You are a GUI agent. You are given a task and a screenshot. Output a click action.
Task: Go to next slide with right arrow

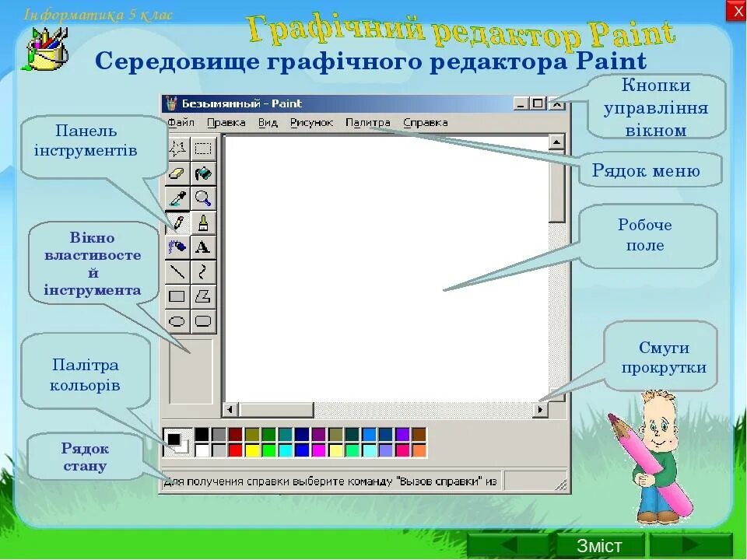(691, 546)
